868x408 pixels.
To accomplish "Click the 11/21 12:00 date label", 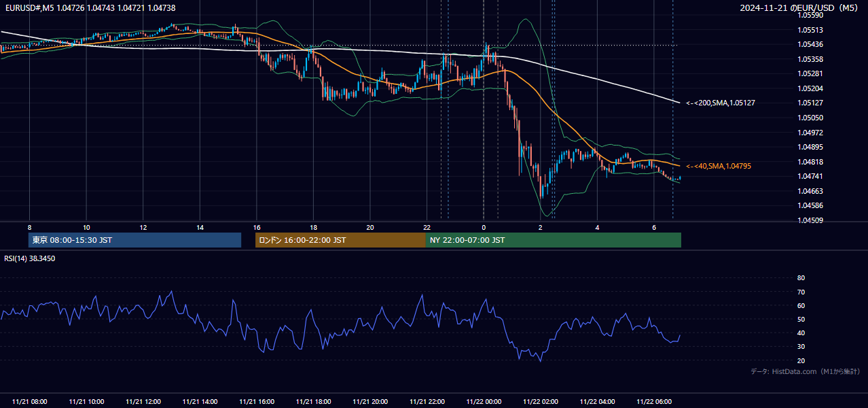I will [143, 402].
